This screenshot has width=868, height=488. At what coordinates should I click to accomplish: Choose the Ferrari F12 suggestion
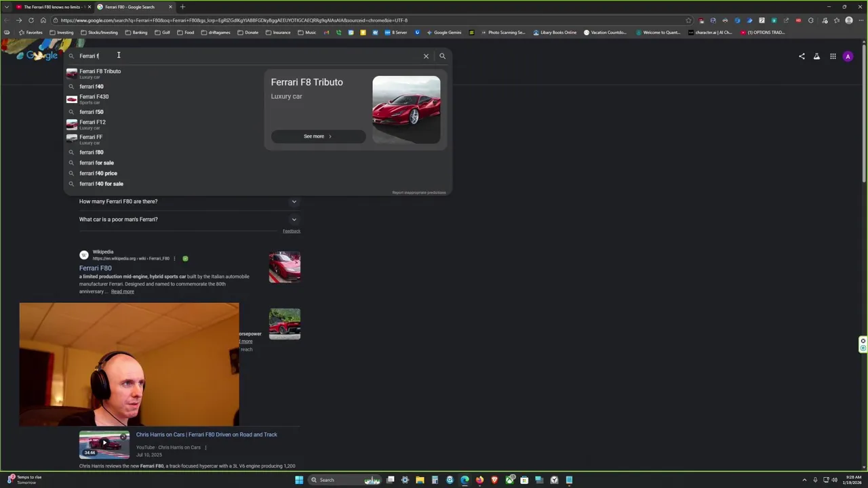pyautogui.click(x=163, y=124)
